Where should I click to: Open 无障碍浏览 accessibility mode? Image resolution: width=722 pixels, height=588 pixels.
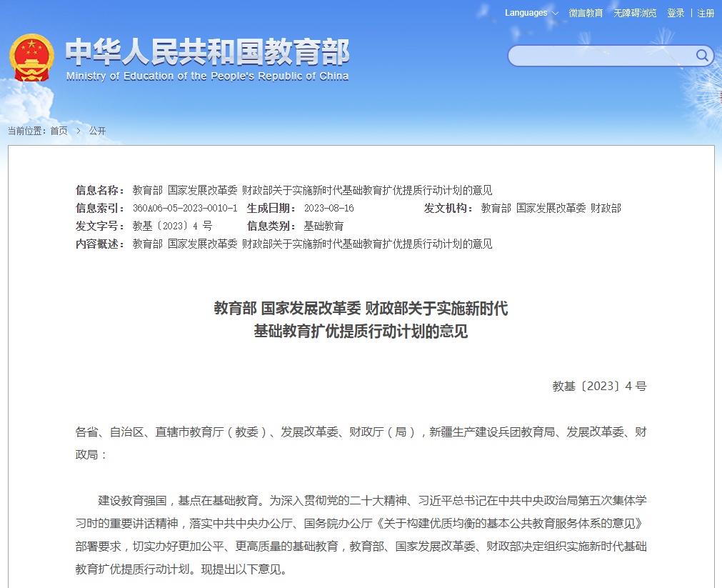coord(635,13)
